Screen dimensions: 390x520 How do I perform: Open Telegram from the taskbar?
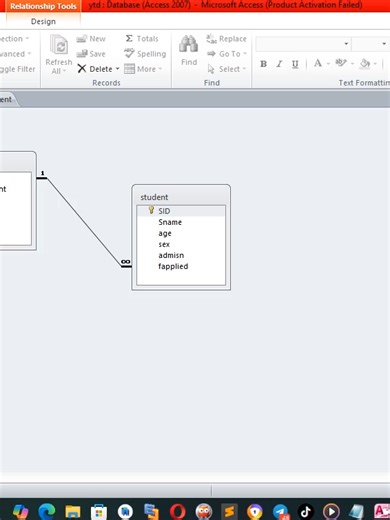click(281, 511)
